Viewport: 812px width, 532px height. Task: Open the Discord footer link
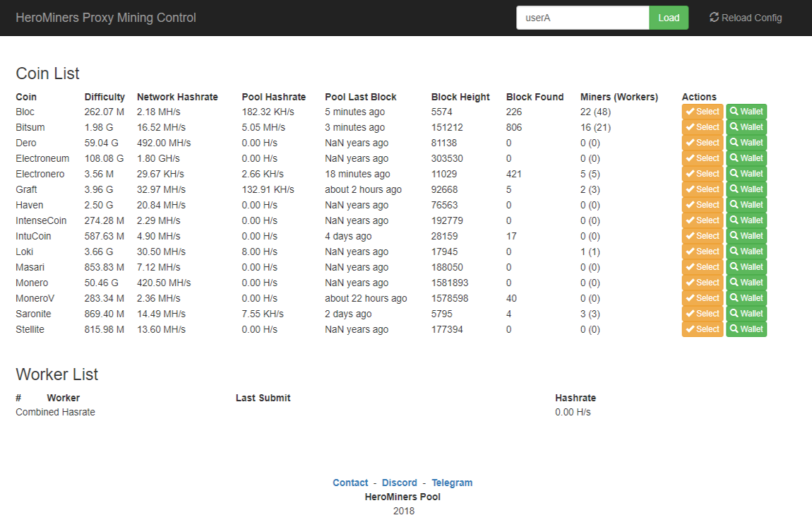(399, 483)
